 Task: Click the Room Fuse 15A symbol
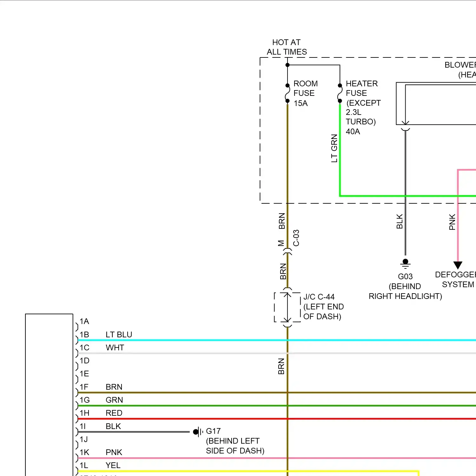288,93
